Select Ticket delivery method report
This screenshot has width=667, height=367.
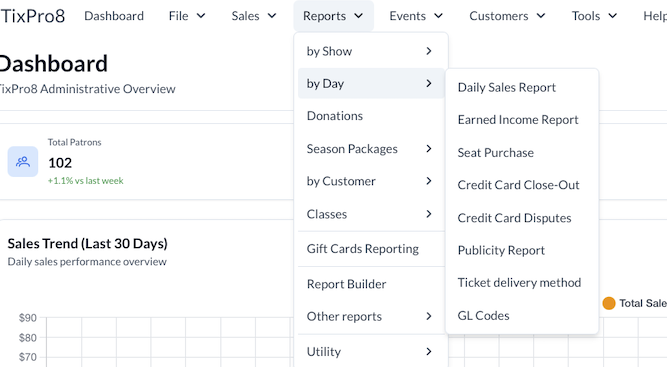coord(522,282)
